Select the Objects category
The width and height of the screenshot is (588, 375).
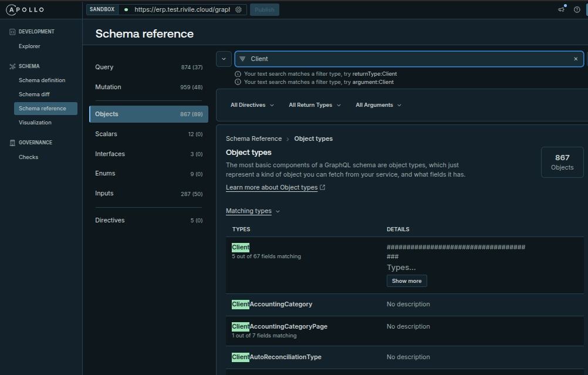pos(149,114)
